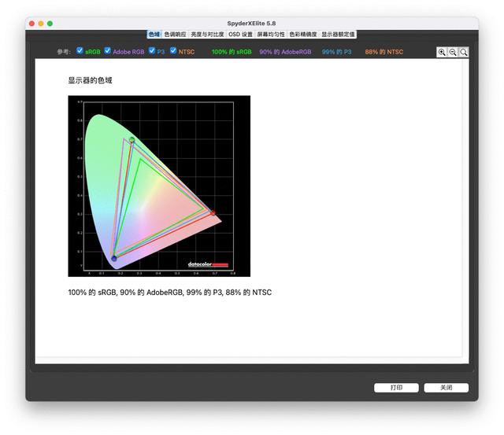Open the 色调响应 tab
This screenshot has width=504, height=435.
(175, 35)
